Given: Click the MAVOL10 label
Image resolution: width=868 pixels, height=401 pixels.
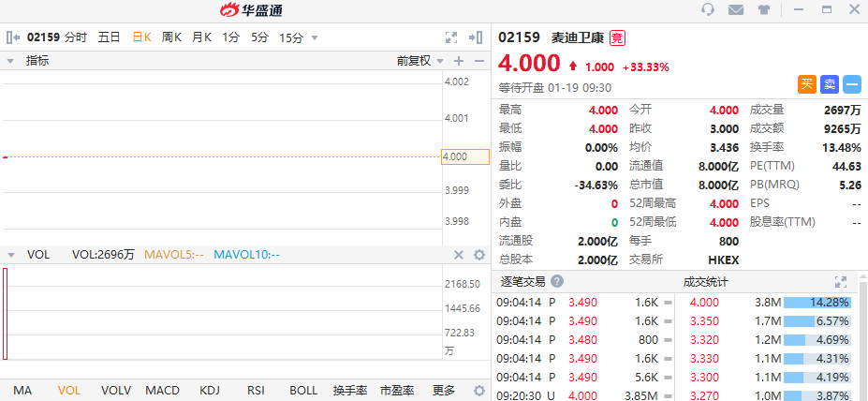Looking at the screenshot, I should tap(246, 255).
